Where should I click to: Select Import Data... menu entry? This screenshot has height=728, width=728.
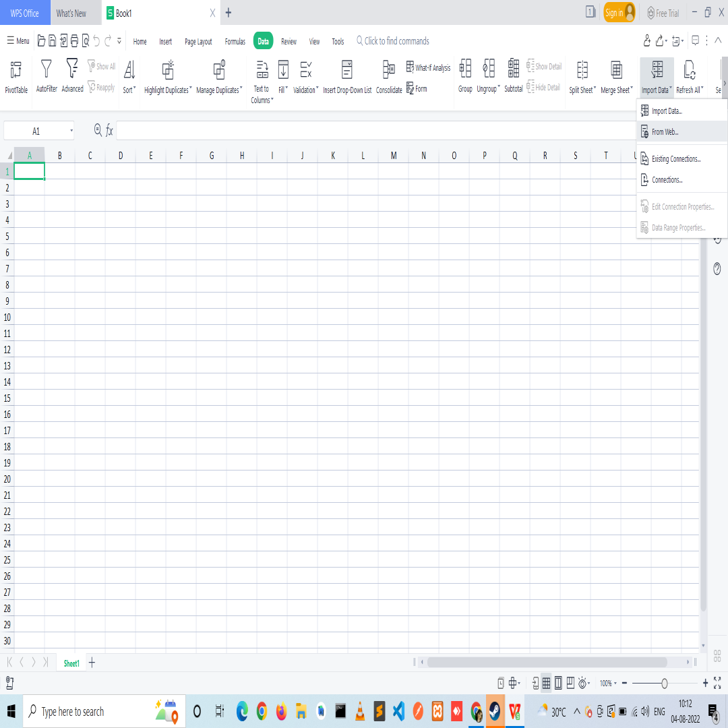pos(681,111)
